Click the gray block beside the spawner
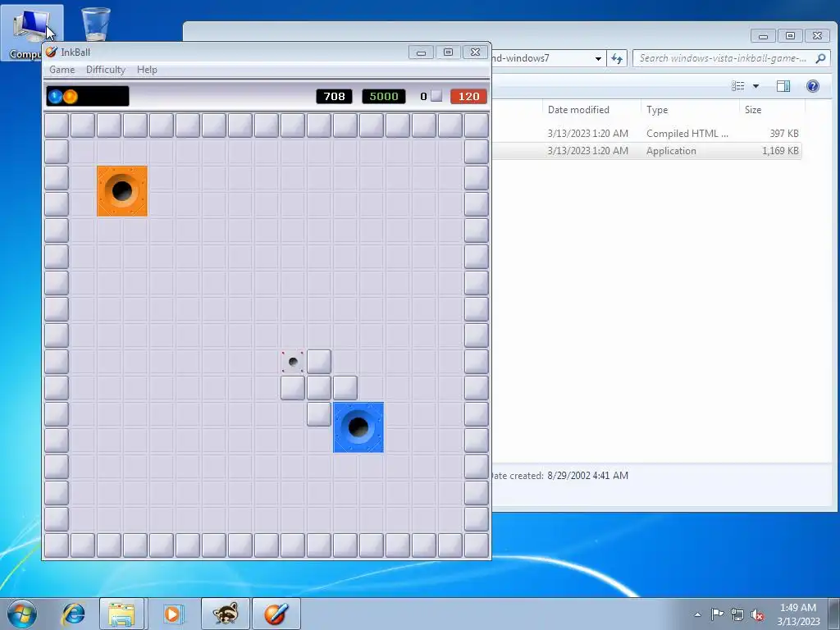This screenshot has height=630, width=840. pos(319,362)
